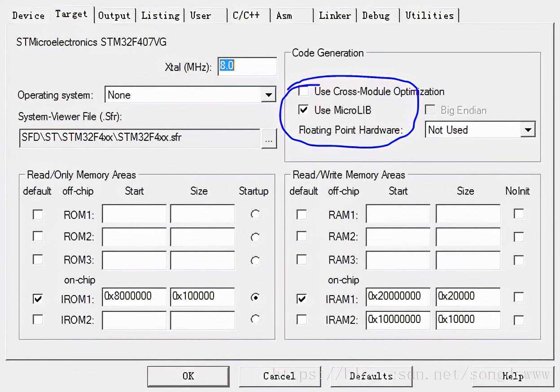The width and height of the screenshot is (560, 392).
Task: Check the IRAM2 default checkbox
Action: [x=302, y=319]
